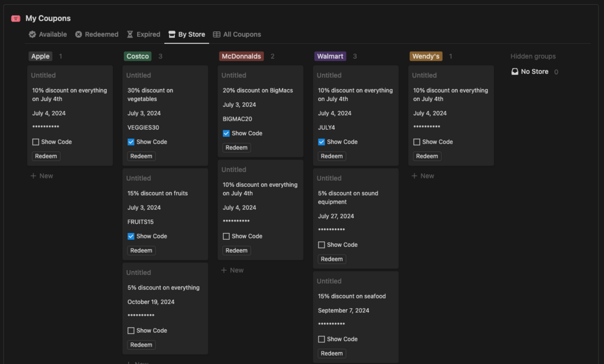Enable Show Code on the Apple coupon
Screen dimensions: 604x364
(35, 142)
